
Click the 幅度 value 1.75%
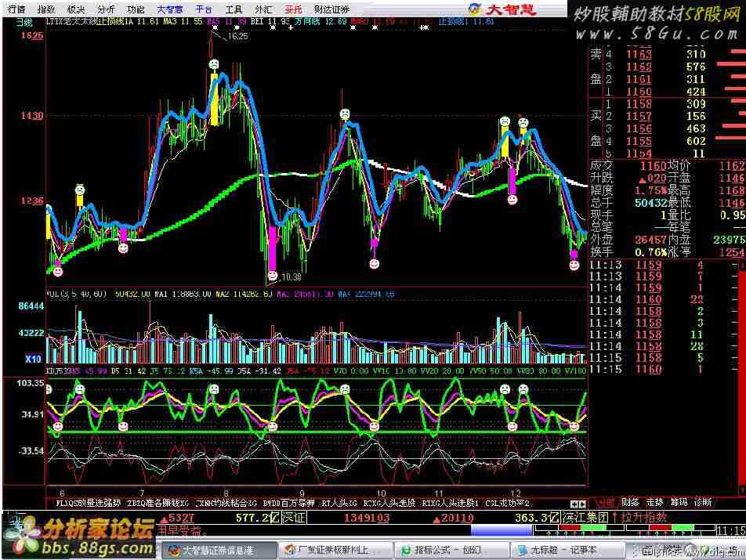click(x=650, y=190)
